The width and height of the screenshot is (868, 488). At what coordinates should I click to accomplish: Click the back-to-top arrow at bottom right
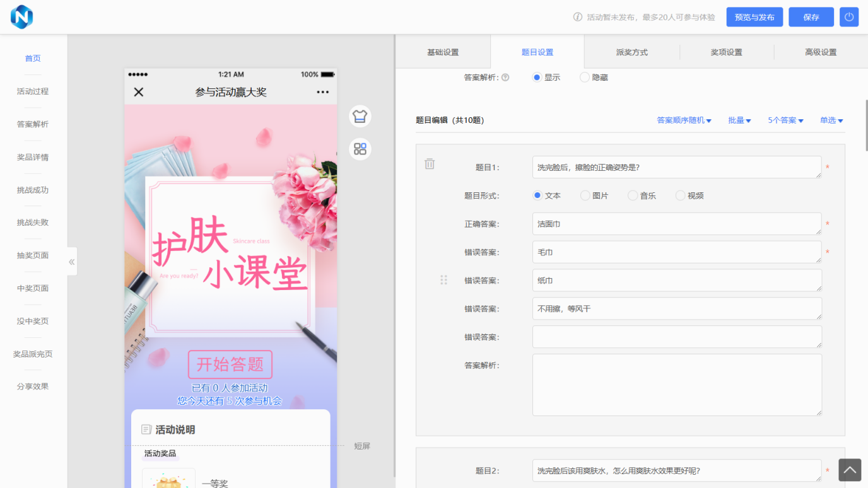tap(850, 470)
